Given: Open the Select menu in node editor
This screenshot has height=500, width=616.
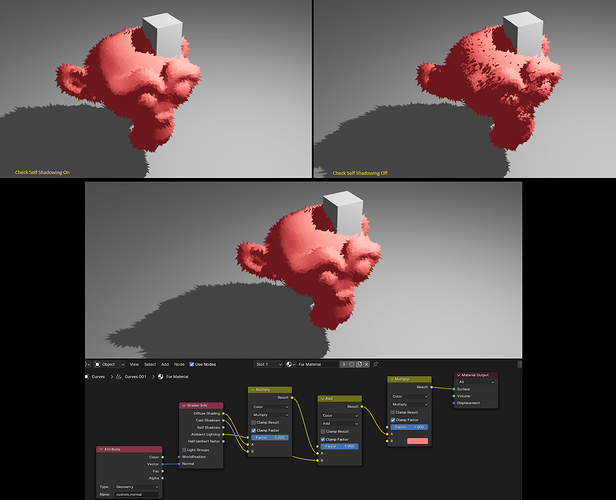Looking at the screenshot, I should [x=150, y=364].
